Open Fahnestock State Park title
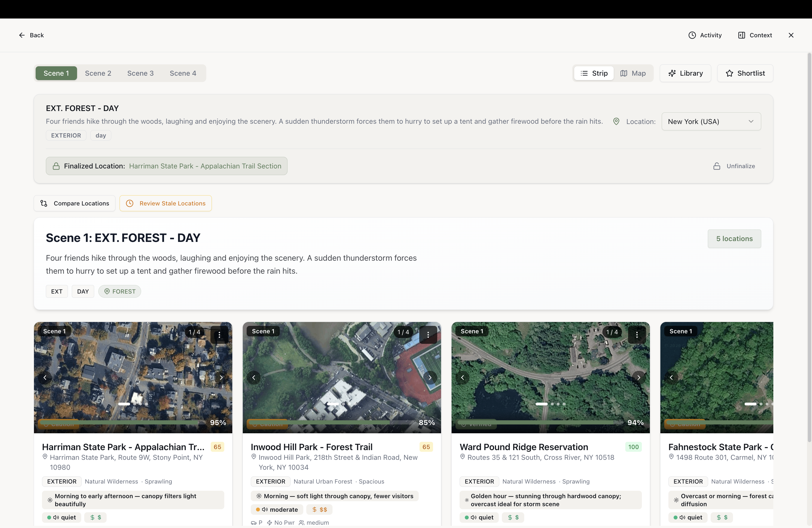 (721, 447)
